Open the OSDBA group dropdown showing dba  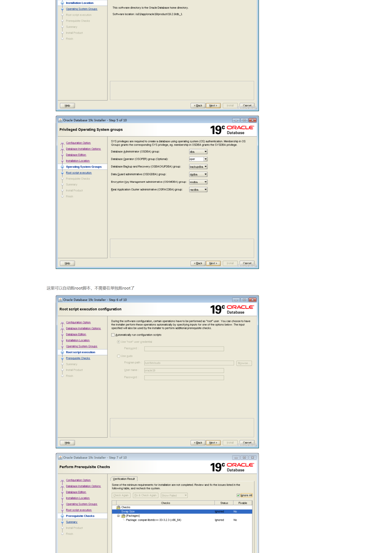198,152
